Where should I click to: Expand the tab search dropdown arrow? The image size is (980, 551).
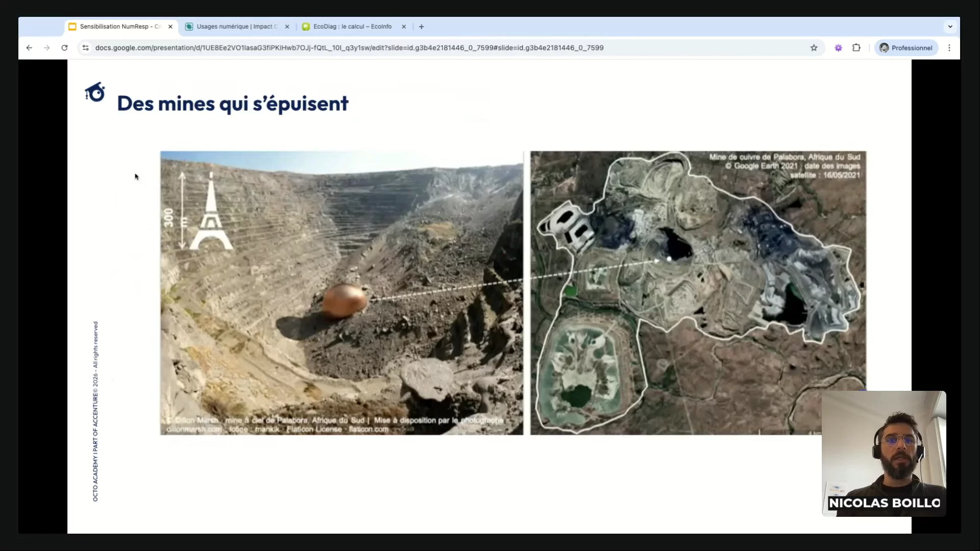[950, 27]
